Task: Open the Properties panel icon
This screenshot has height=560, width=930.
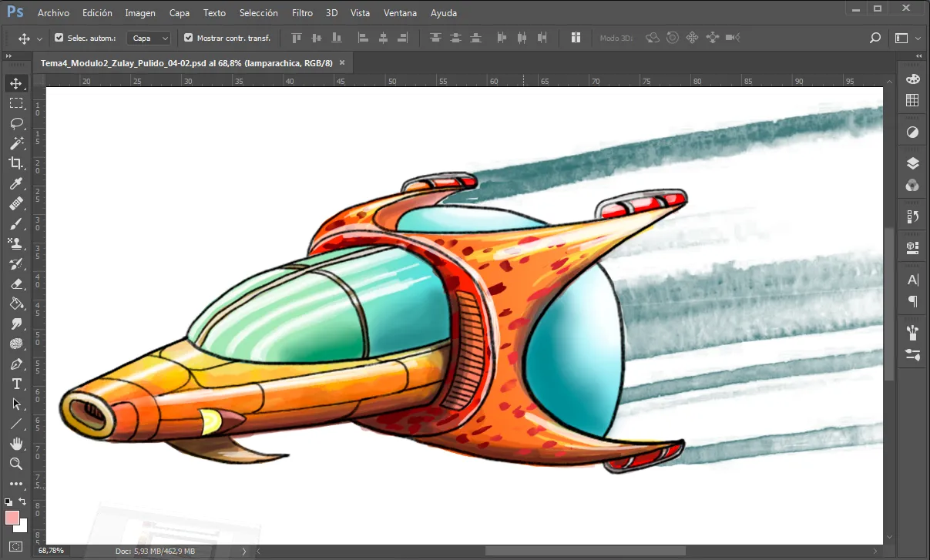Action: tap(912, 247)
